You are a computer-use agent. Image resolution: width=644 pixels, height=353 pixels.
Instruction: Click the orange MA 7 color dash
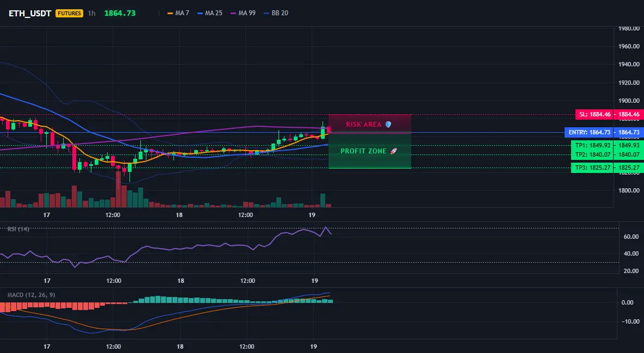tap(170, 13)
